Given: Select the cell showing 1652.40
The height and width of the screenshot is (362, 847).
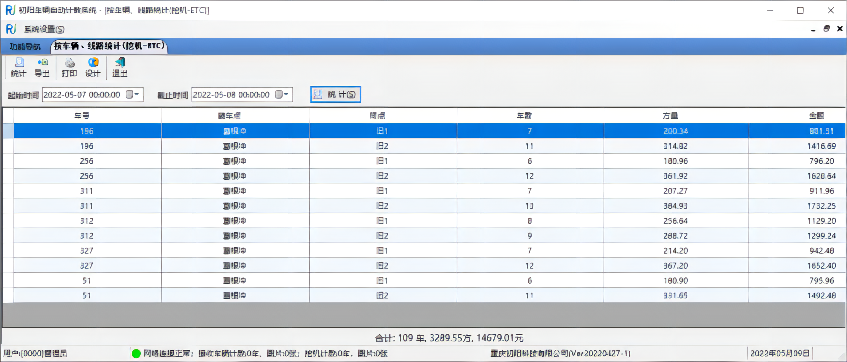Looking at the screenshot, I should click(x=797, y=266).
